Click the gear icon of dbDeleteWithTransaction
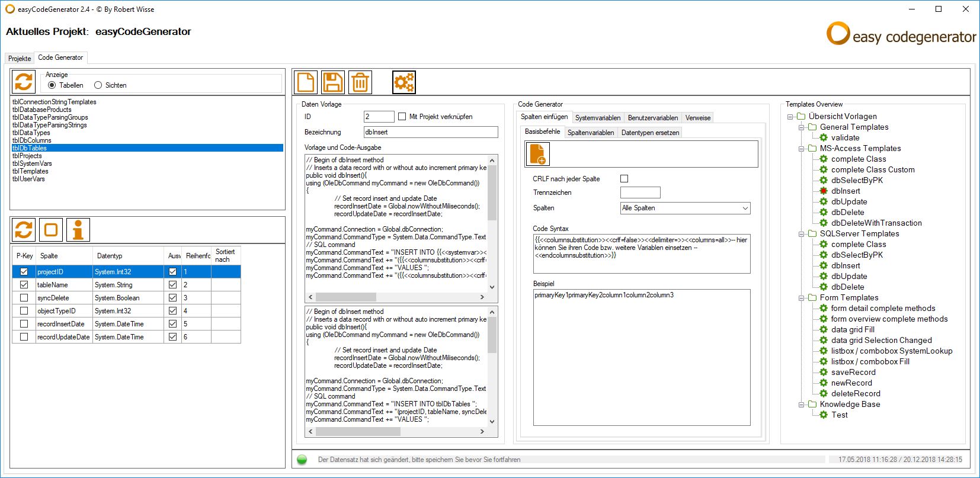This screenshot has width=980, height=478. point(824,223)
